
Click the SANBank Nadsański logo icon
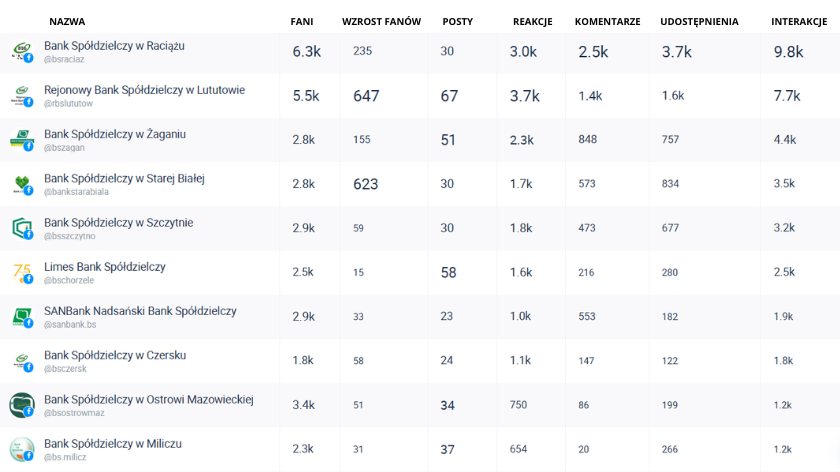click(21, 316)
